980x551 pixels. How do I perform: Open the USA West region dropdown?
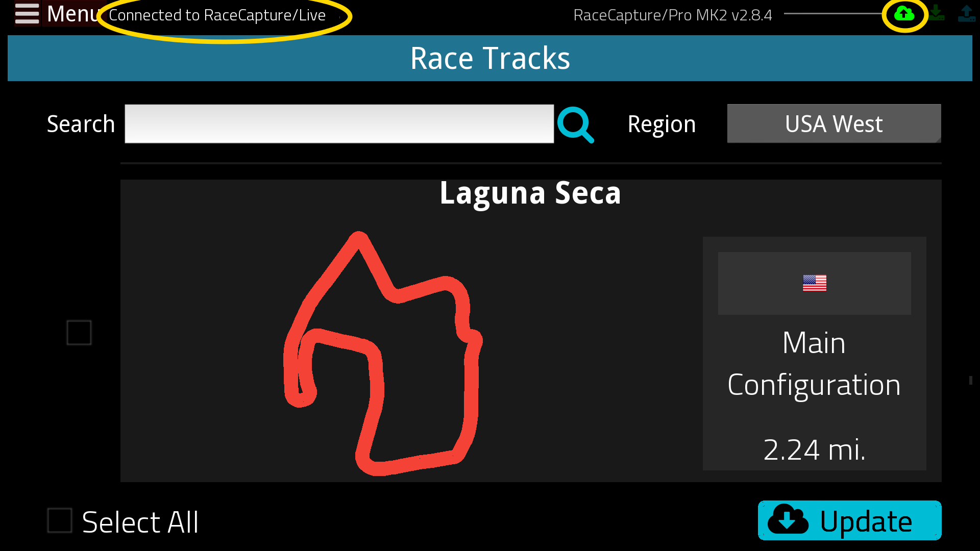tap(834, 124)
